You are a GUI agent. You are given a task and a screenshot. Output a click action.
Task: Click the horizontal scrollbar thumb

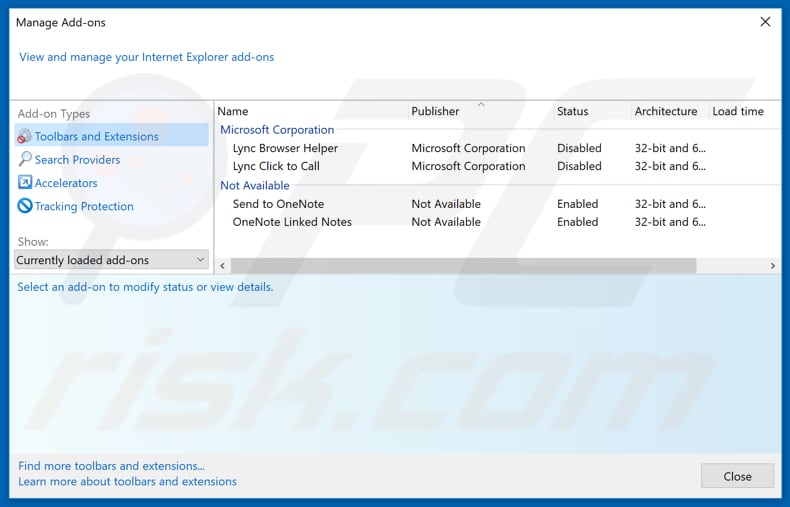[464, 266]
